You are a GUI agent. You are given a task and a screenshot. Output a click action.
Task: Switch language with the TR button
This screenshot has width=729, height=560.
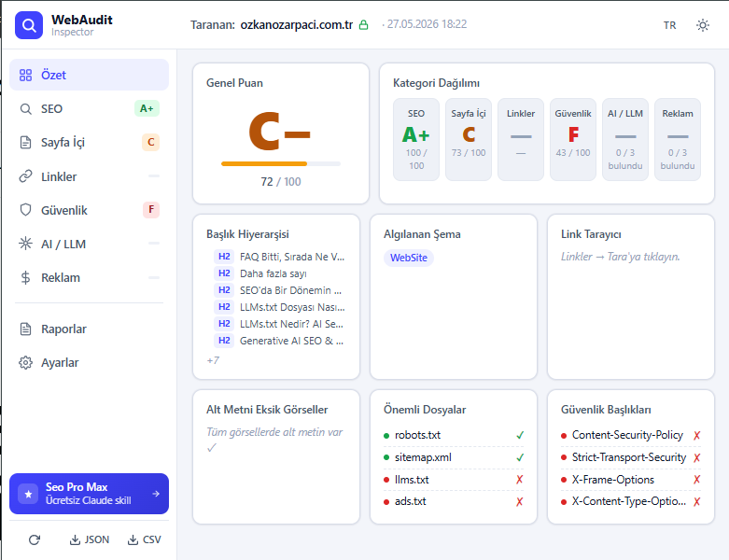tap(669, 25)
